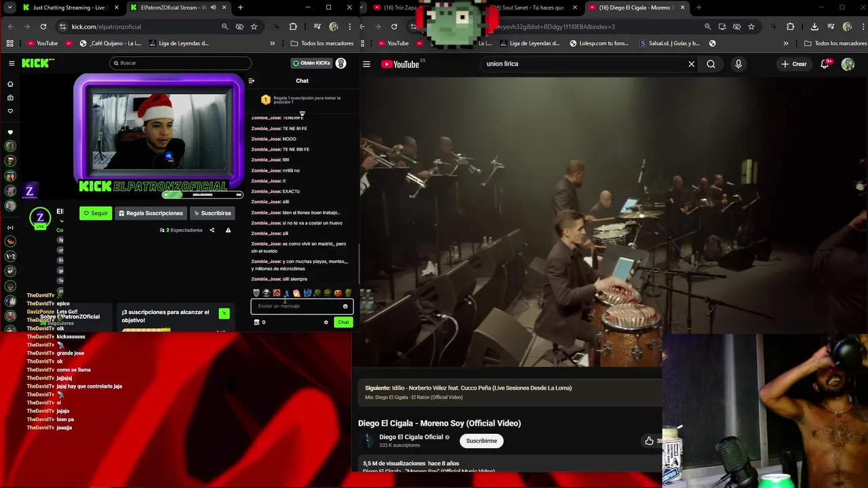Expand hidden bookmarks in left browser
The image size is (868, 488).
pos(272,43)
